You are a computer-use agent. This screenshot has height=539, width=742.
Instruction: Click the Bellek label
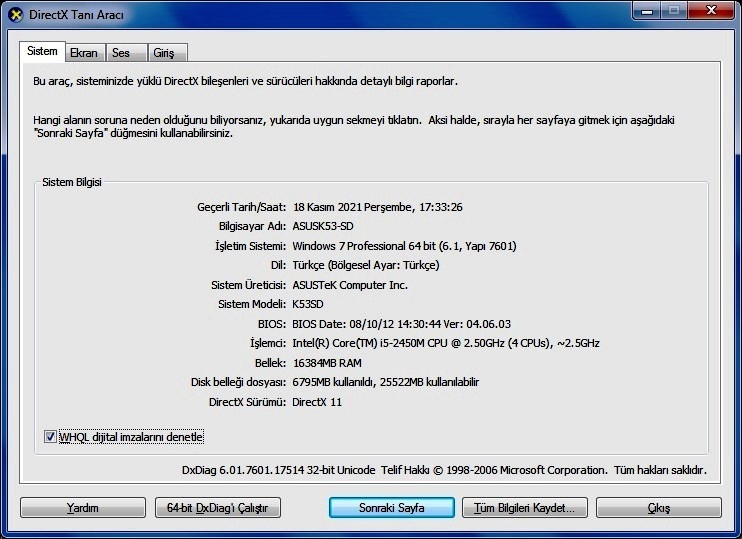tap(270, 363)
